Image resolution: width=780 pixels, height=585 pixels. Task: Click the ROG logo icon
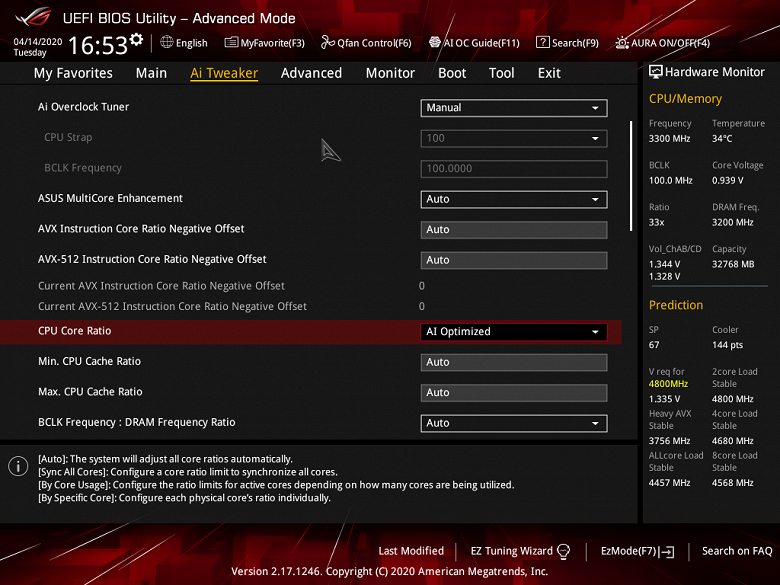click(x=33, y=18)
